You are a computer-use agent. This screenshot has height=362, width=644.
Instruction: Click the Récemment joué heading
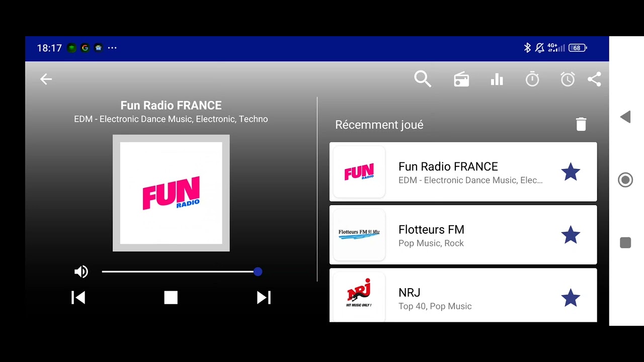pos(379,125)
